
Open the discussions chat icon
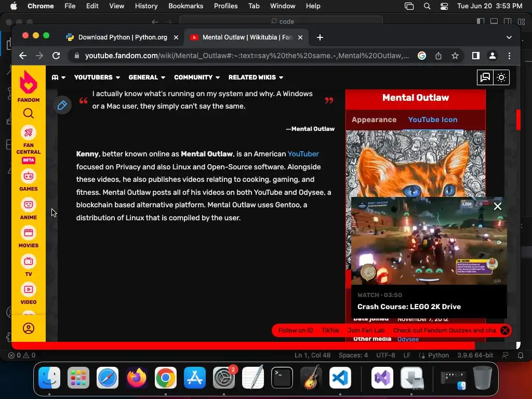485,77
